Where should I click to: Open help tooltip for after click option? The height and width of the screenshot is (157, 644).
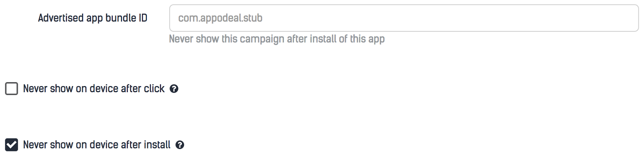coord(174,89)
